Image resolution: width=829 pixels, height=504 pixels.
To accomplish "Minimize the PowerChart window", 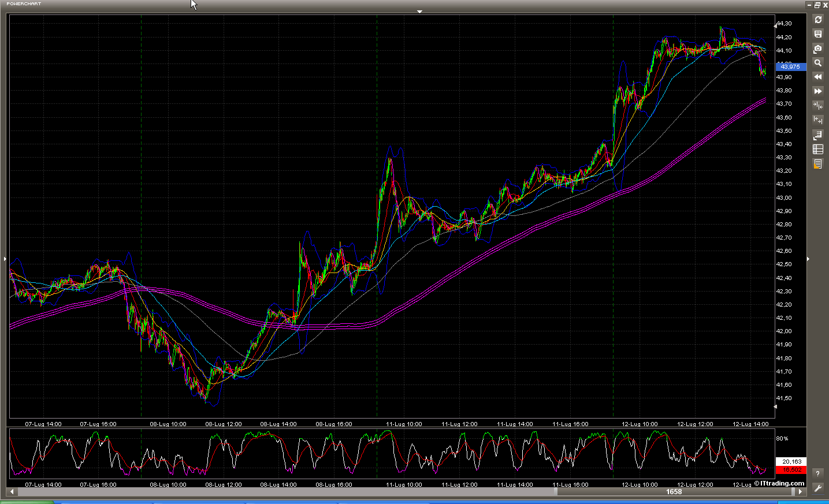I will [x=809, y=5].
